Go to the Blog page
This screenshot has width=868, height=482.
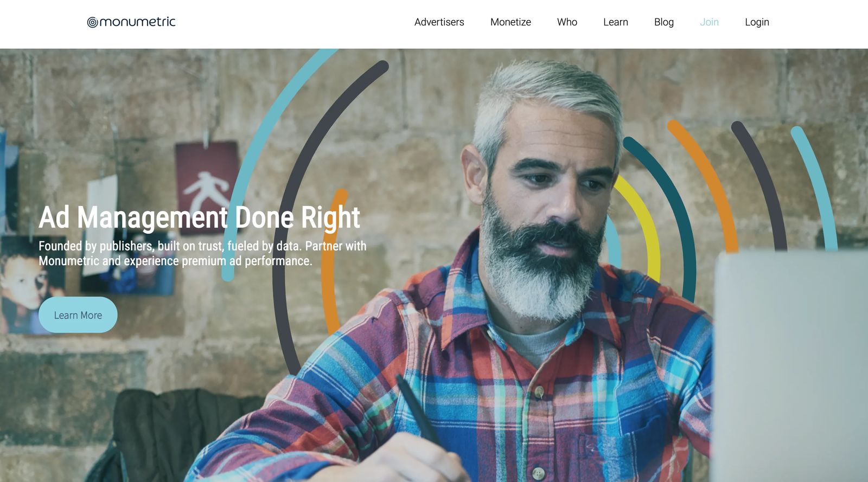coord(664,22)
